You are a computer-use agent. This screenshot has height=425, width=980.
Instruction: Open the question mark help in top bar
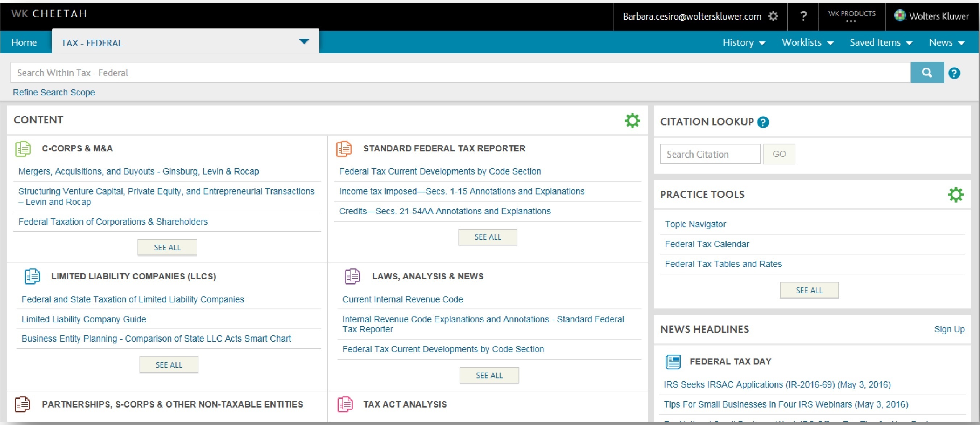803,16
